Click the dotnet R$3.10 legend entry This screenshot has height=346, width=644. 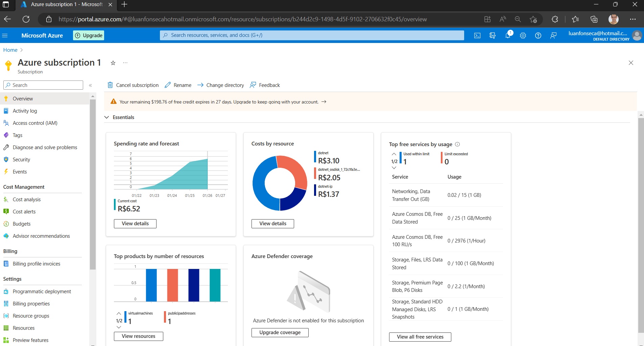[x=327, y=158]
